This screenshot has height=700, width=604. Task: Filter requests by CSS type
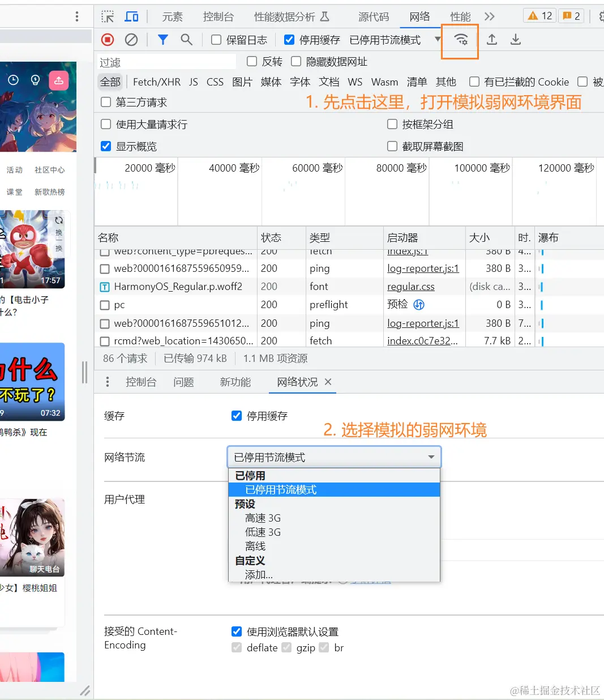[215, 82]
